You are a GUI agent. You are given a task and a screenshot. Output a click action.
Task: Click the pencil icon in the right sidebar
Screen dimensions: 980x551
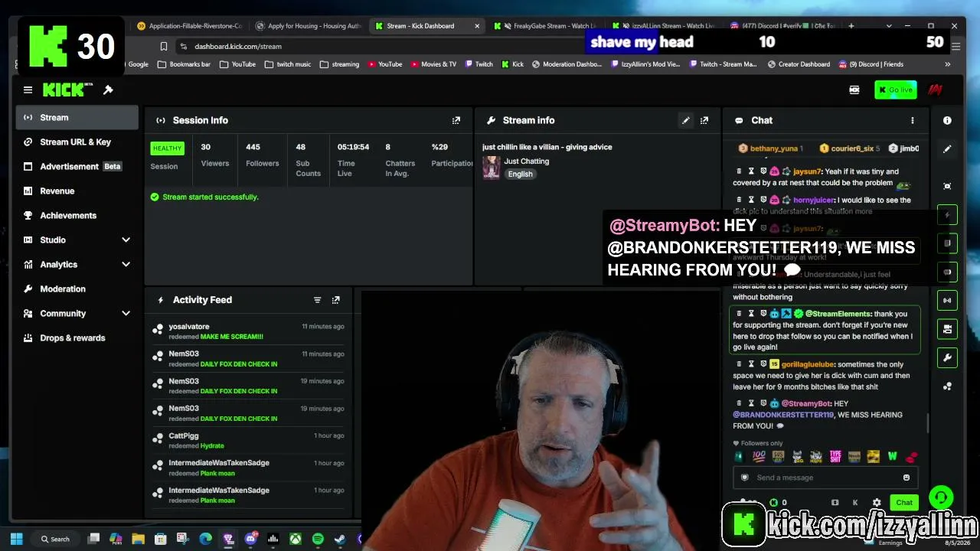point(947,149)
